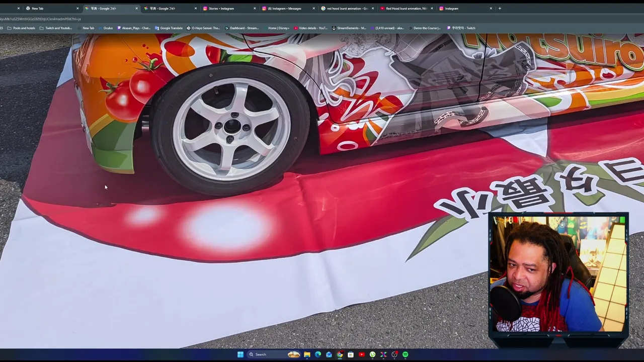Open File Explorer from the taskbar
The width and height of the screenshot is (644, 362).
click(x=307, y=354)
